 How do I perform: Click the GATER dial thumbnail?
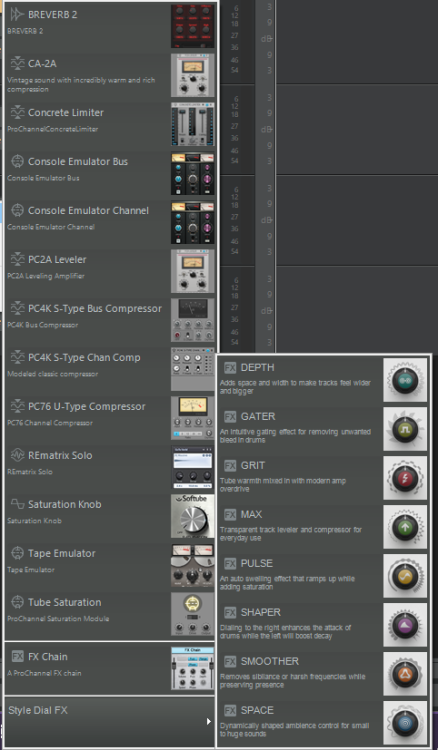[405, 429]
